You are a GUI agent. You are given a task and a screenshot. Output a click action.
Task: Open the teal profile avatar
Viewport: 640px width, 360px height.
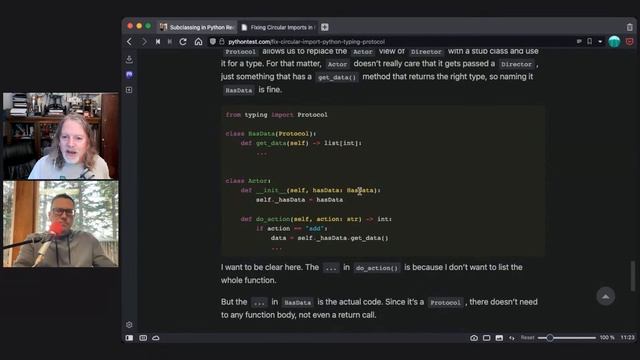coord(614,42)
